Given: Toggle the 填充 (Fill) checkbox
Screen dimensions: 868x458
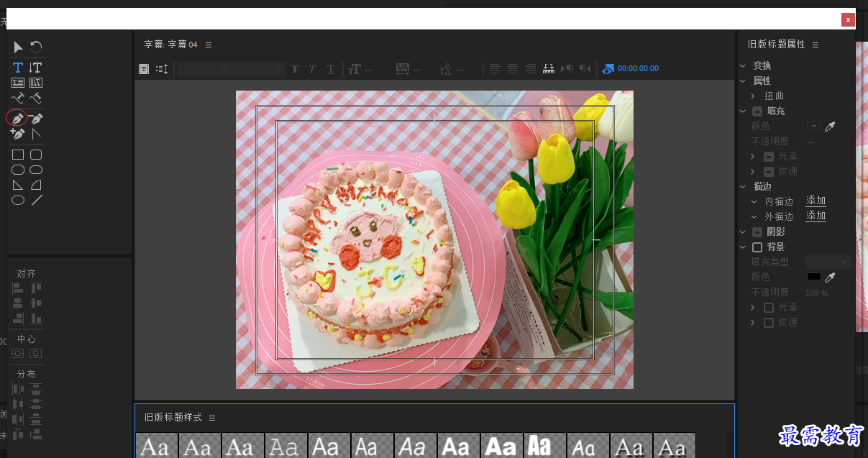Looking at the screenshot, I should click(x=757, y=111).
